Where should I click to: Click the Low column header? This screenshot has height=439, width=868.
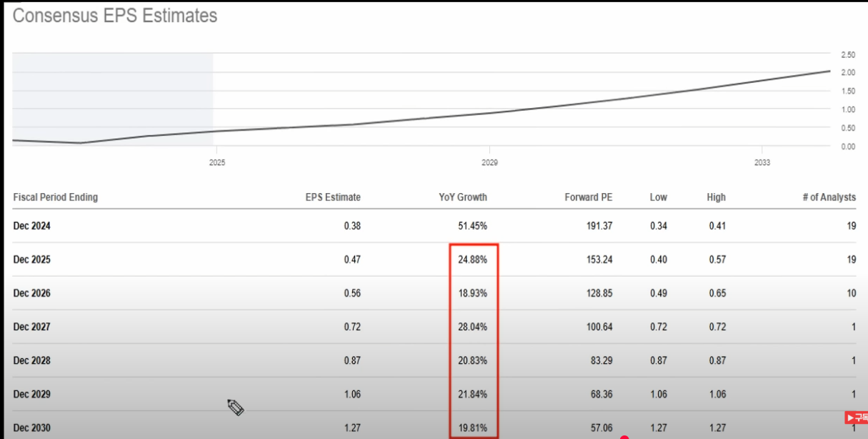click(x=658, y=197)
